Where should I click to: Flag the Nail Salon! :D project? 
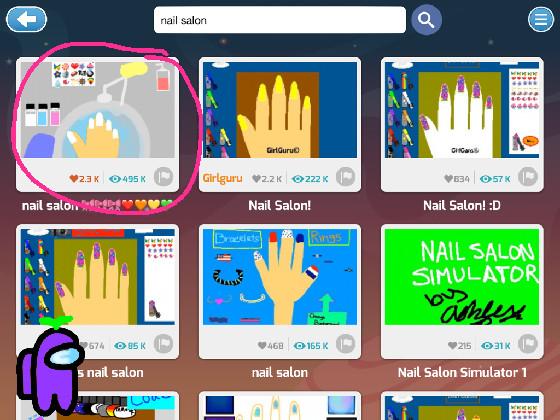(528, 177)
